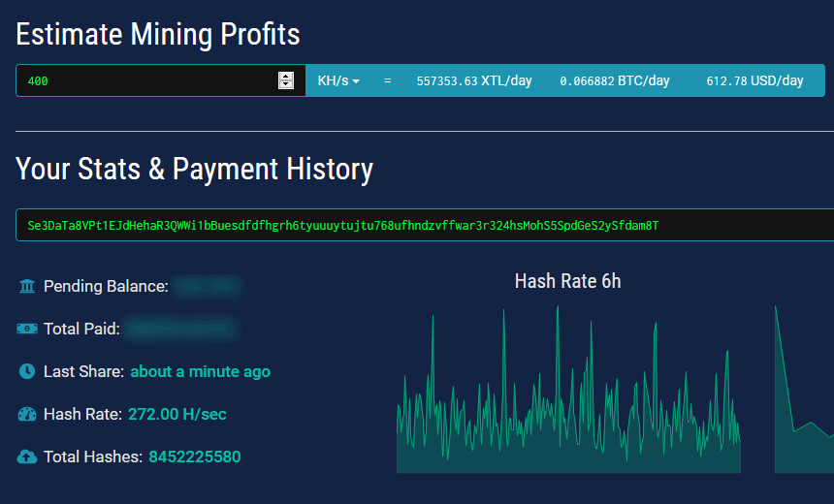This screenshot has width=834, height=504.
Task: Click the Total Hashes cloud upload icon
Action: tap(27, 457)
